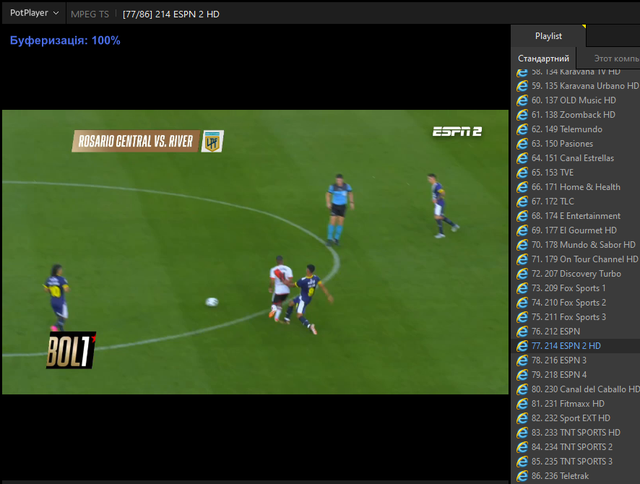Select playlist entry 60. 137 OLD Music HD
This screenshot has height=484, width=640.
coord(576,100)
